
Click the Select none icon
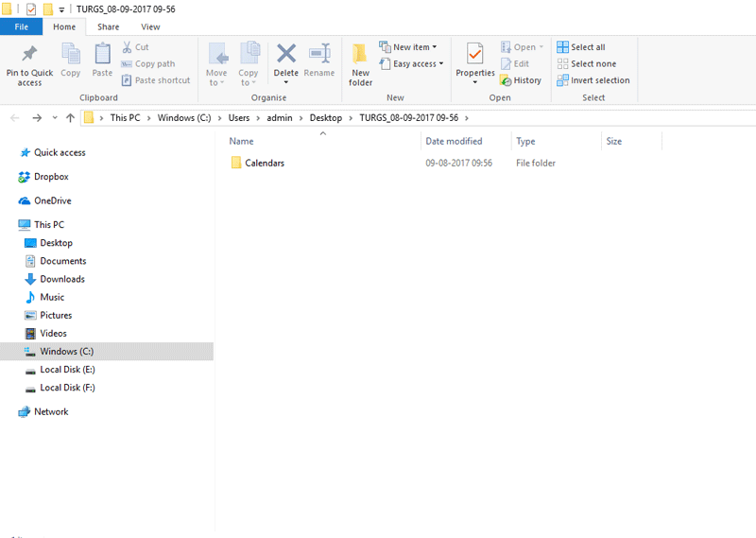click(562, 63)
